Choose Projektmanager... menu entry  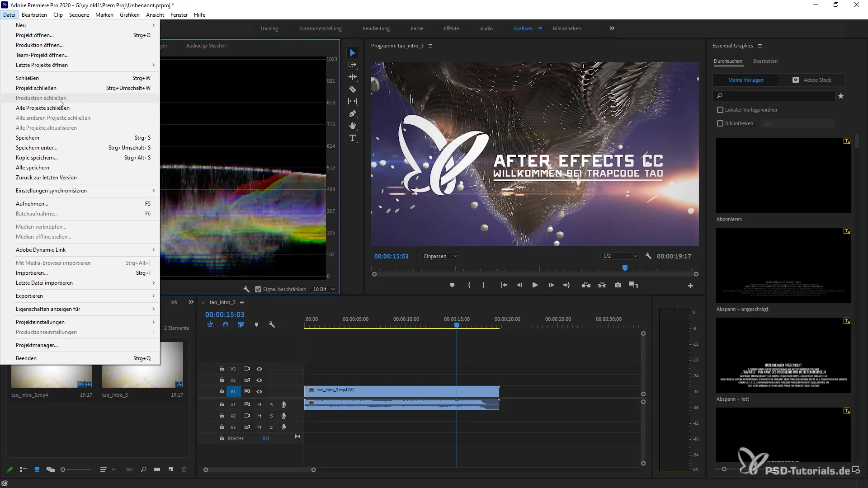85,345
